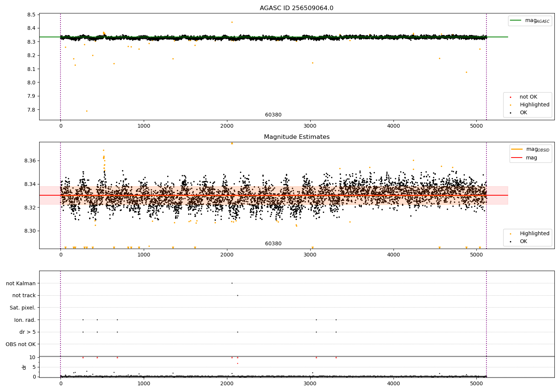Screen dimensions: 560x392
Task: Click the "8.0" y-axis tick label
Action: click(x=31, y=83)
